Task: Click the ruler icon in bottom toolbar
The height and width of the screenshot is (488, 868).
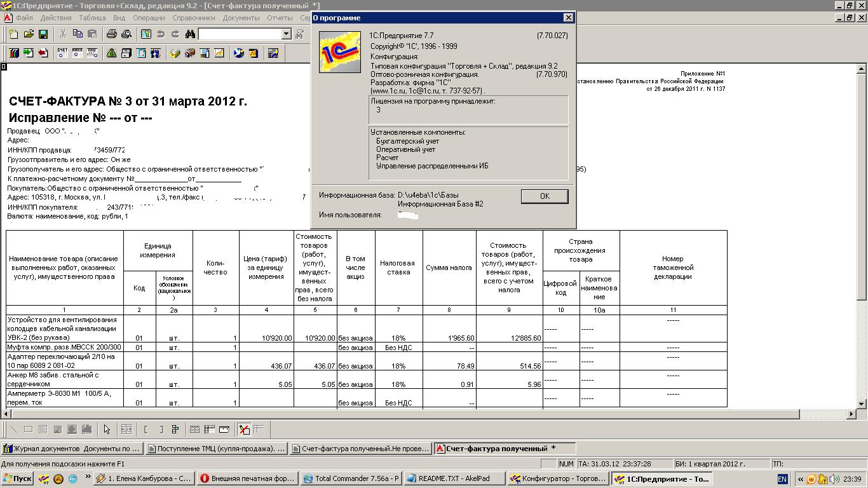Action: click(224, 430)
